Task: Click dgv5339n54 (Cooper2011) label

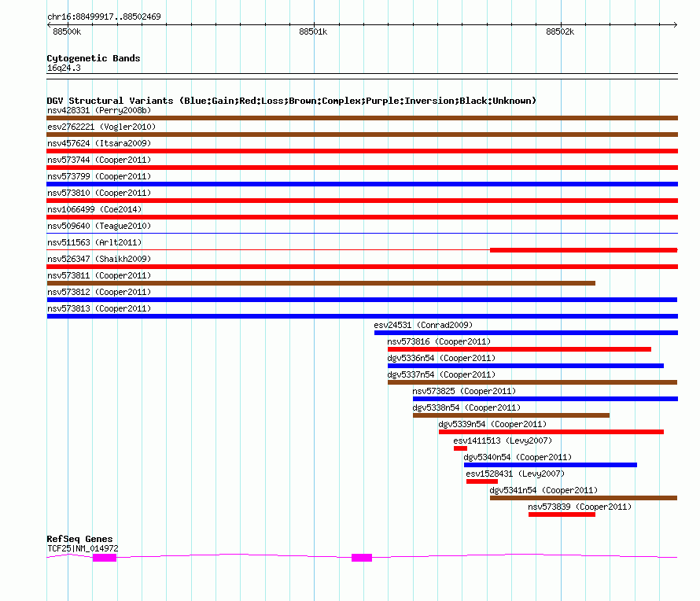Action: coord(492,424)
